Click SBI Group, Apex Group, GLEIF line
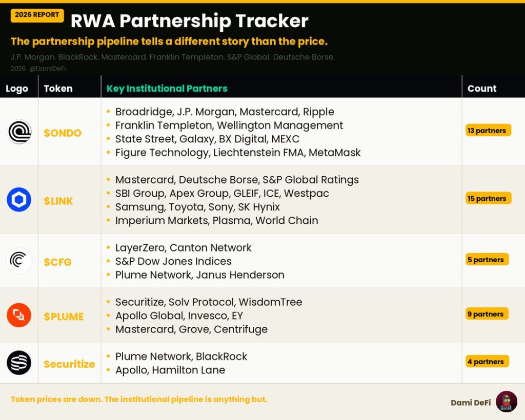The height and width of the screenshot is (420, 525). pyautogui.click(x=222, y=194)
